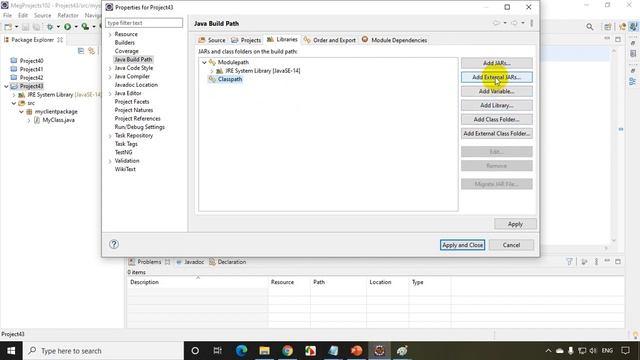
Task: Select the Classpath entry
Action: (x=230, y=79)
